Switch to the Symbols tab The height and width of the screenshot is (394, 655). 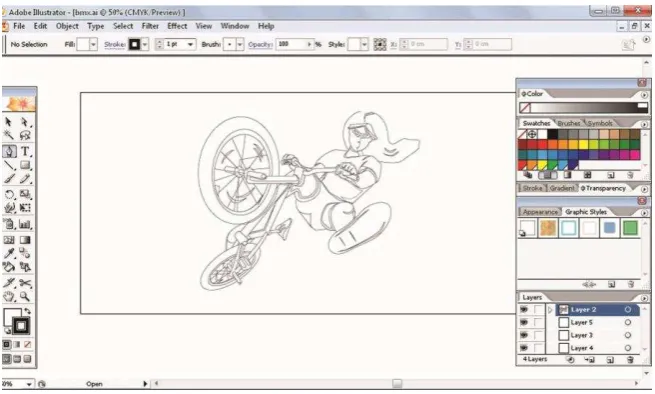pyautogui.click(x=600, y=123)
